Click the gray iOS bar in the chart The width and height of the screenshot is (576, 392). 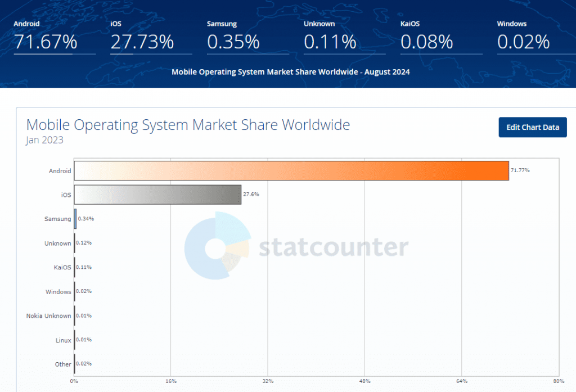157,195
